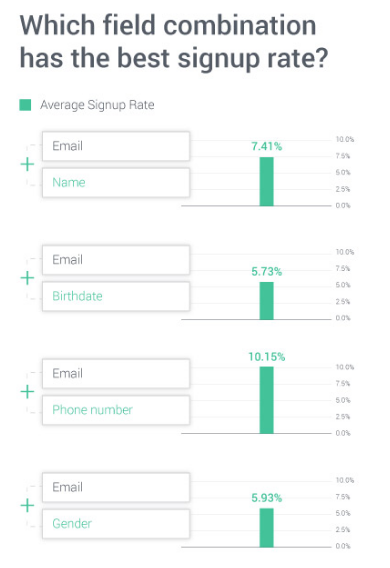Click the 10.15% value label
This screenshot has width=390, height=568.
coord(267,357)
